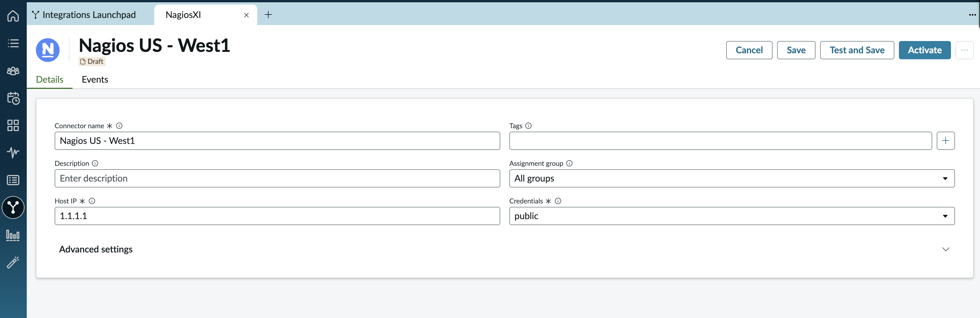
Task: Click Test and Save button
Action: pos(857,50)
